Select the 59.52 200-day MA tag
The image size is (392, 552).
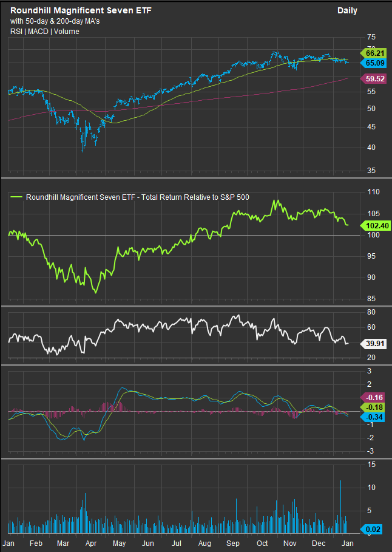click(x=373, y=78)
